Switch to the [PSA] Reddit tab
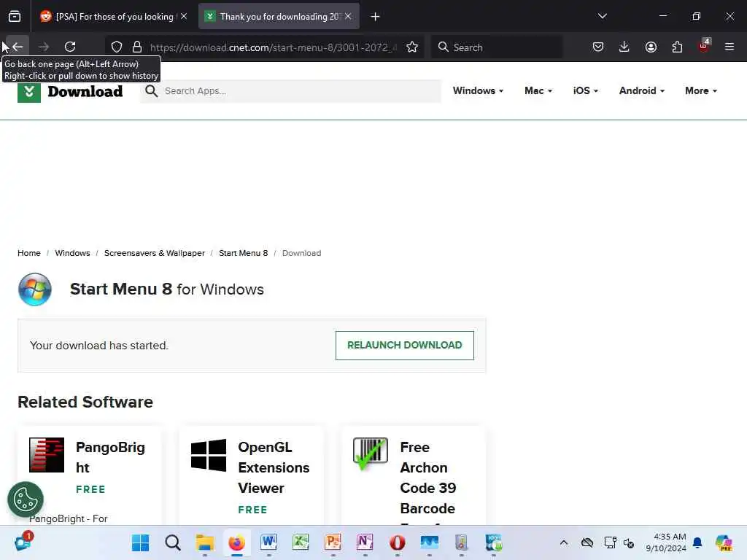The width and height of the screenshot is (747, 560). (x=115, y=17)
